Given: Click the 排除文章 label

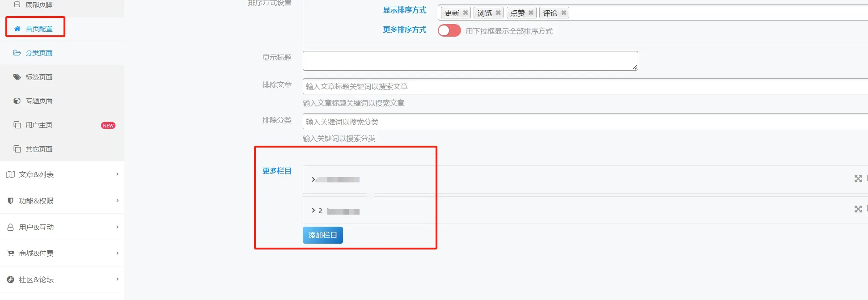Looking at the screenshot, I should 277,85.
